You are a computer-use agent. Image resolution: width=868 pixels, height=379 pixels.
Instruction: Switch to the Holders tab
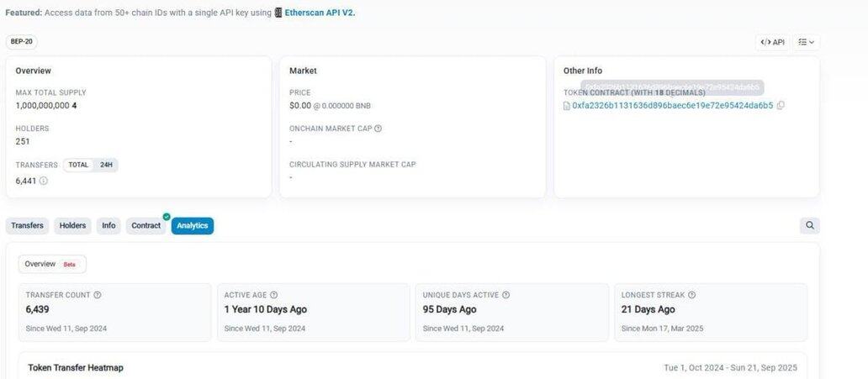[x=72, y=225]
